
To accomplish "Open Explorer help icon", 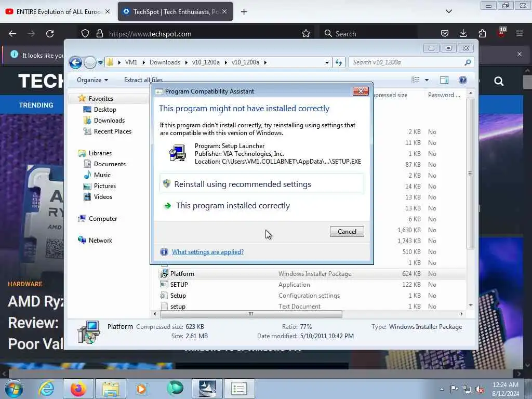I will [463, 80].
